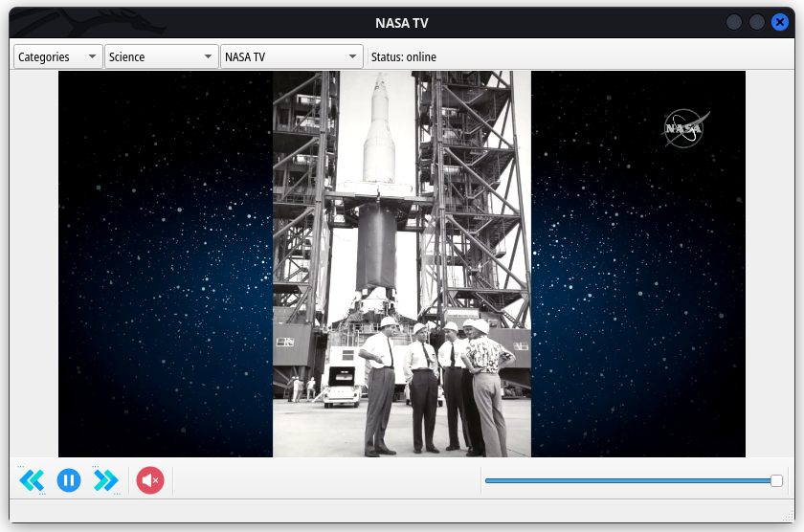Viewport: 804px width, 532px height.
Task: Open the NASA TV channel dropdown
Action: point(291,56)
